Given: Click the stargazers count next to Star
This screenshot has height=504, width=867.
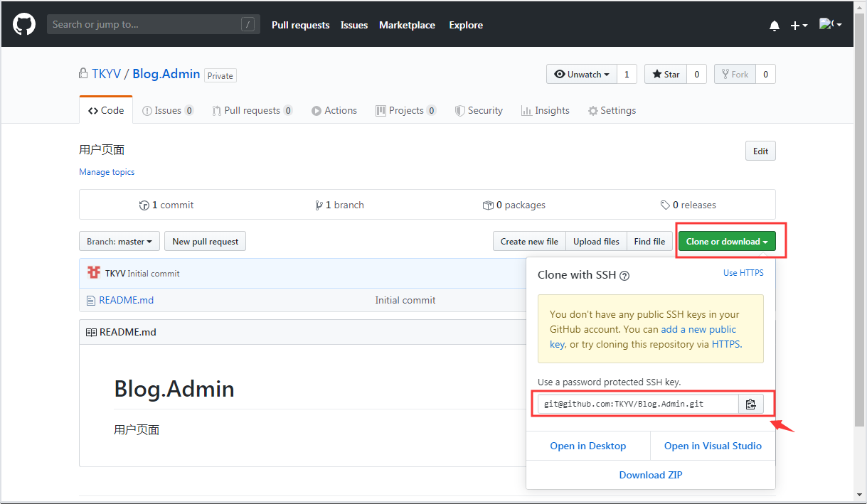Looking at the screenshot, I should coord(696,74).
